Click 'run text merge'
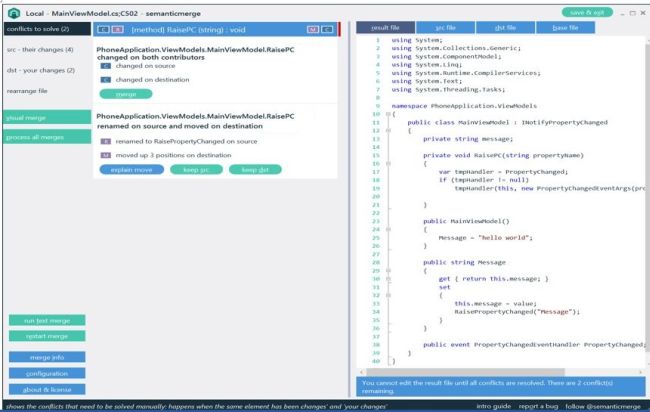The image size is (650, 412). (47, 320)
